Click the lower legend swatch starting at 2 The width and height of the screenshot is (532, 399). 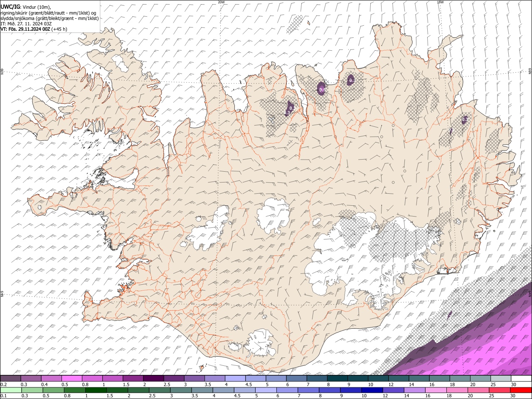coord(138,390)
